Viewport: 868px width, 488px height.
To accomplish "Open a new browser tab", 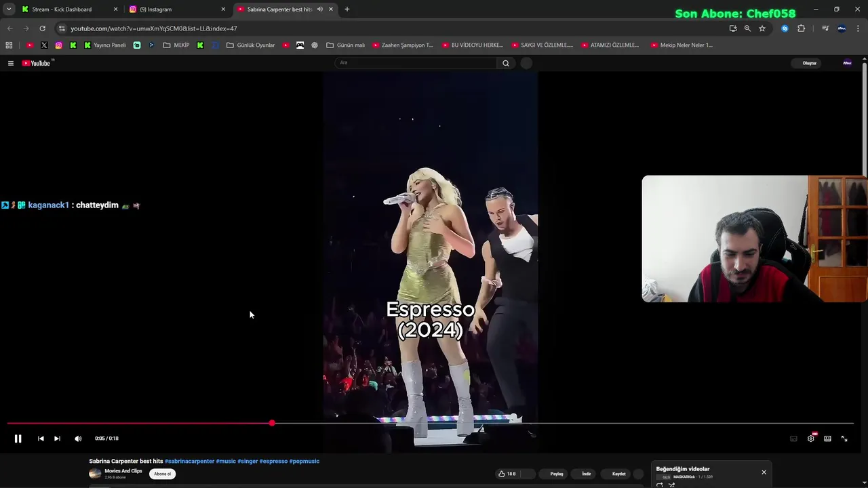I will pos(347,9).
